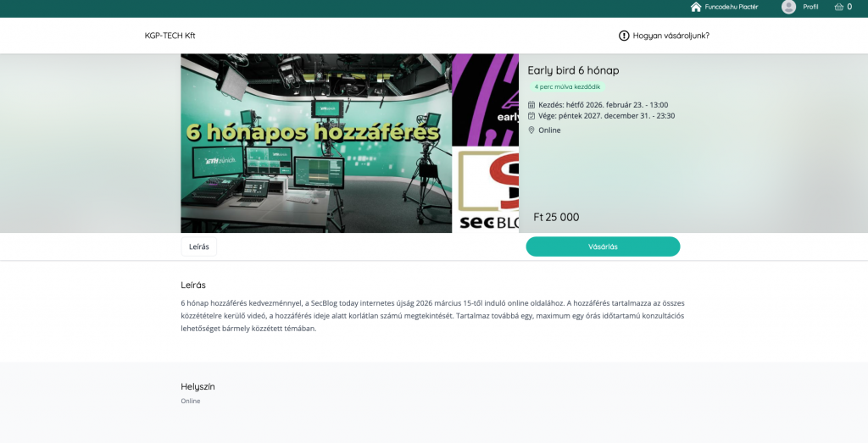Open the SecBlog logo thumbnail

click(486, 190)
